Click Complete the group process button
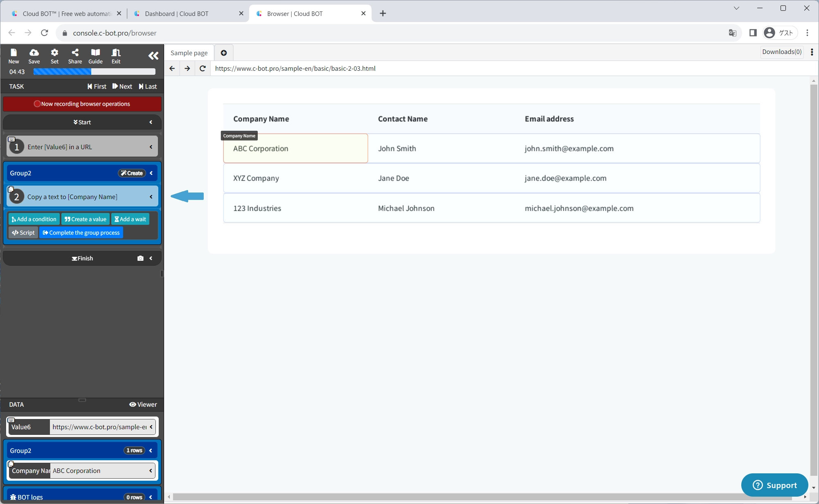Image resolution: width=819 pixels, height=504 pixels. tap(81, 233)
